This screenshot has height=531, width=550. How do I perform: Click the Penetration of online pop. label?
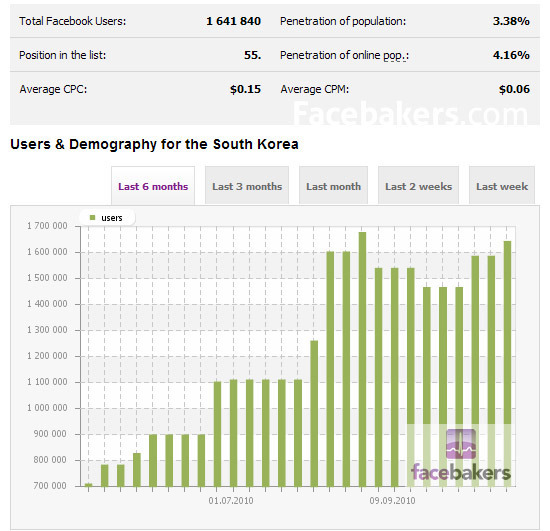point(344,55)
